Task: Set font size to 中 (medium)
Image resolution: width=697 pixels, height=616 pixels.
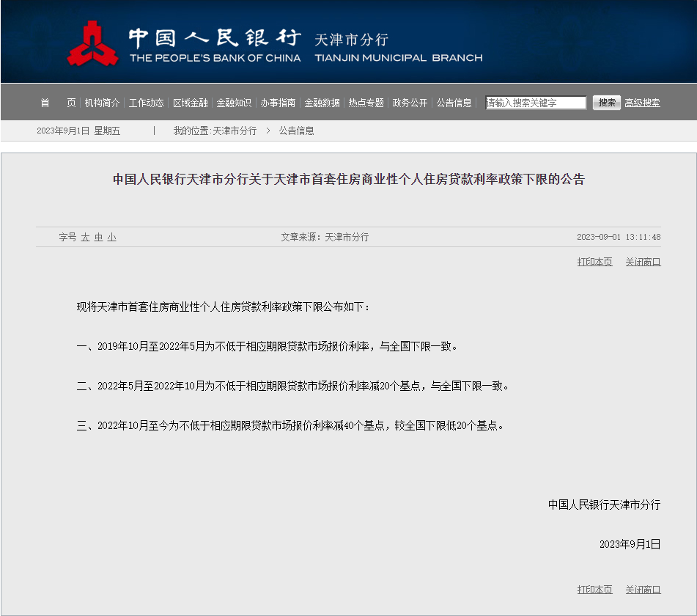Action: point(98,238)
